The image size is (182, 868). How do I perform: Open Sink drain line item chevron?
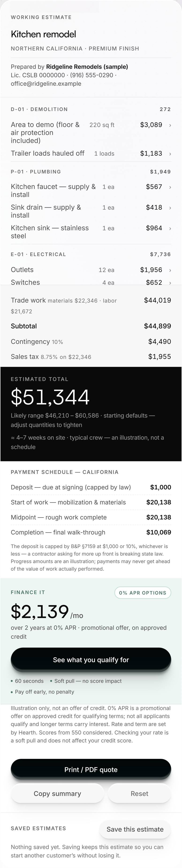click(170, 207)
